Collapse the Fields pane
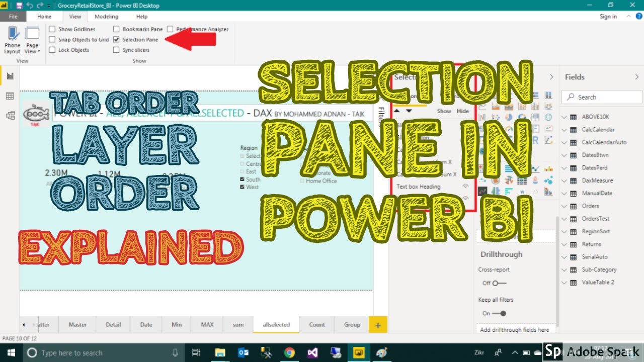 637,77
